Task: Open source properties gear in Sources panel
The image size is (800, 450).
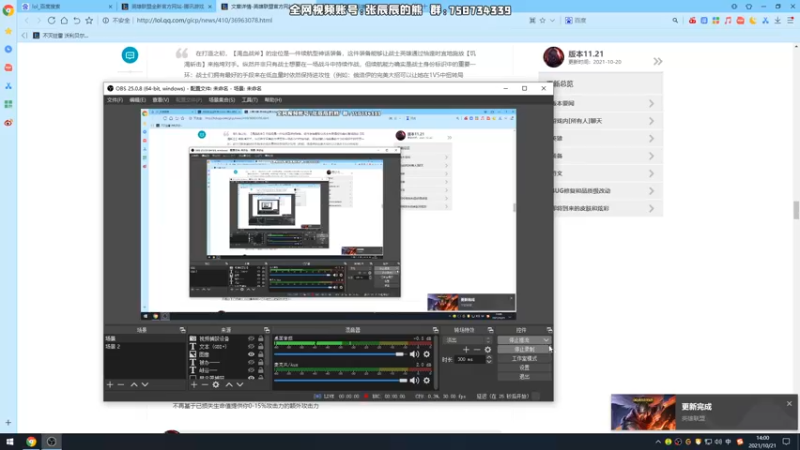Action: [x=216, y=385]
